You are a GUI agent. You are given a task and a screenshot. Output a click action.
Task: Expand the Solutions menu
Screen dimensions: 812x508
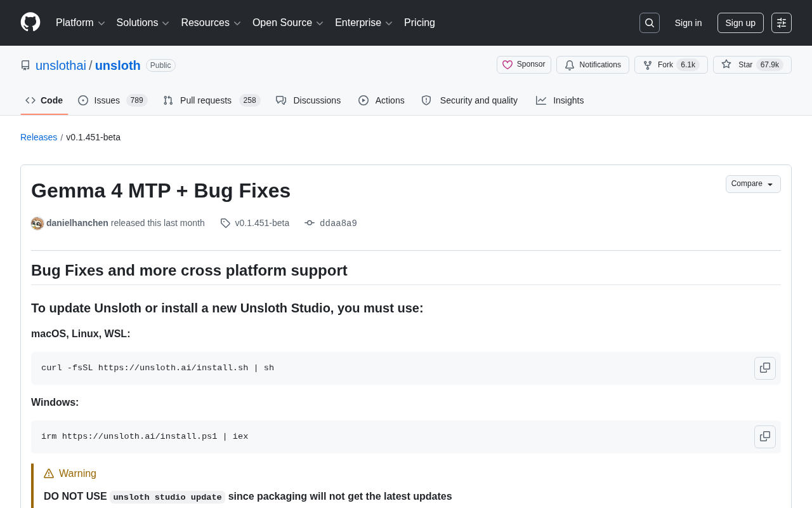coord(143,23)
